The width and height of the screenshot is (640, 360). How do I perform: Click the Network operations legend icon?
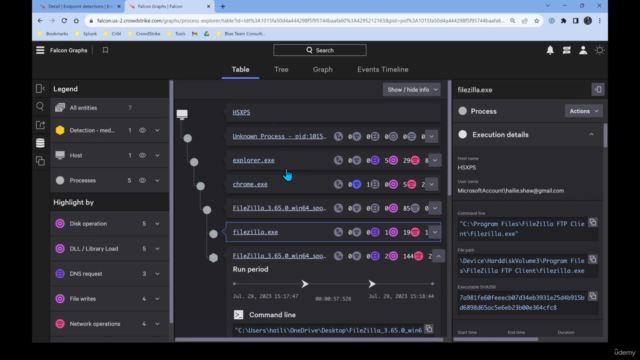point(60,324)
